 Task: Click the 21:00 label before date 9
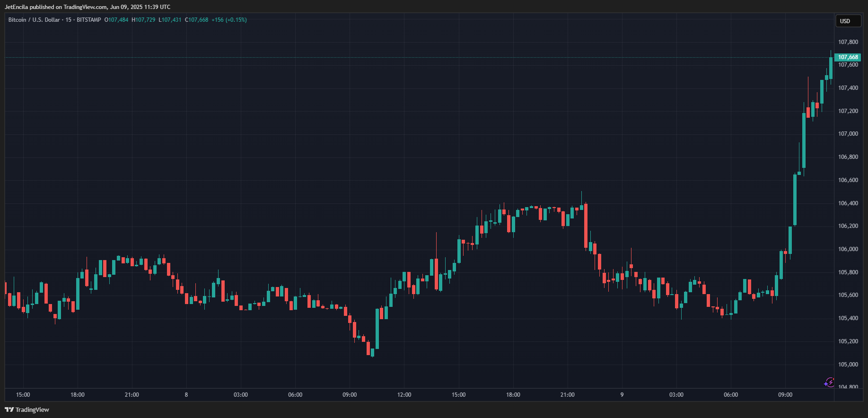point(567,395)
